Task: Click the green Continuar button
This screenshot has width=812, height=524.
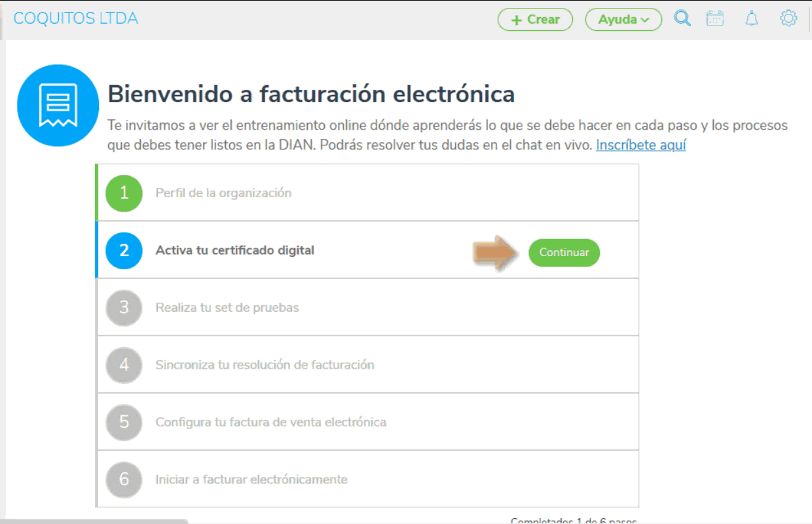Action: 564,252
